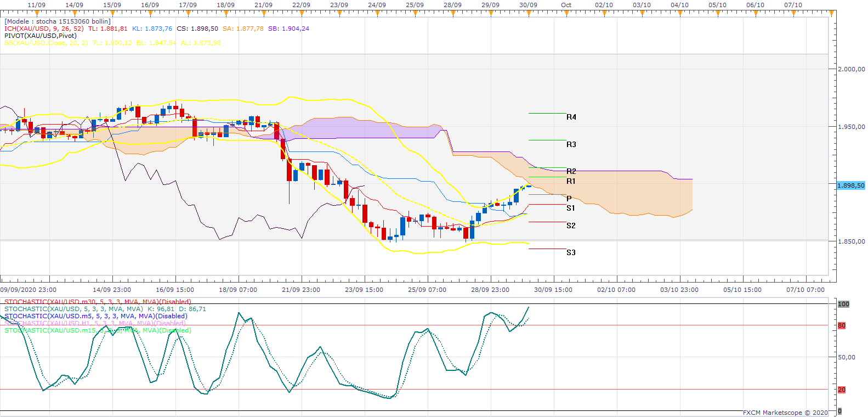
Task: Select the ICH(XAU/USD, 9, 26, 52) indicator label
Action: (x=44, y=29)
